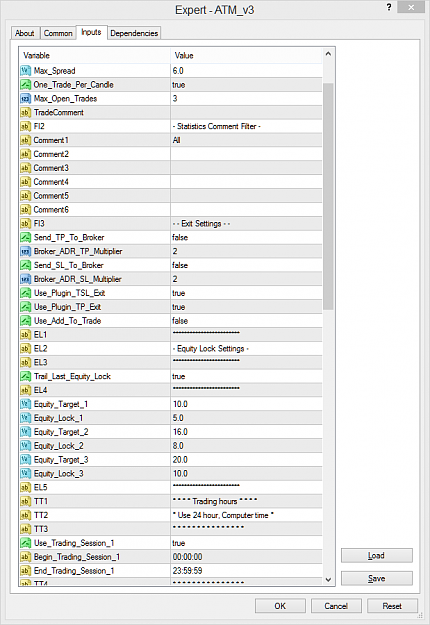The width and height of the screenshot is (430, 625).
Task: Select the Trail_Last_Equity_Lock variable name
Action: (72, 376)
